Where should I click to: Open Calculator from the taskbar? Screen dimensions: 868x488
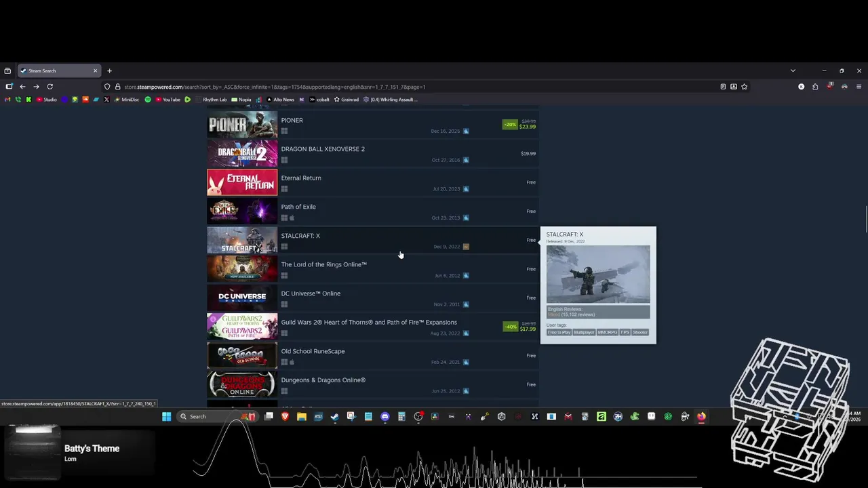click(x=401, y=416)
